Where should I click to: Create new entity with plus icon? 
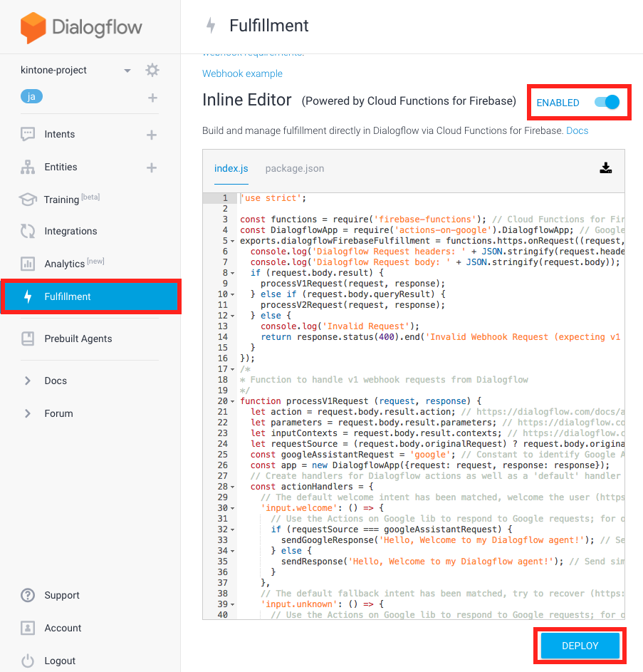[151, 167]
